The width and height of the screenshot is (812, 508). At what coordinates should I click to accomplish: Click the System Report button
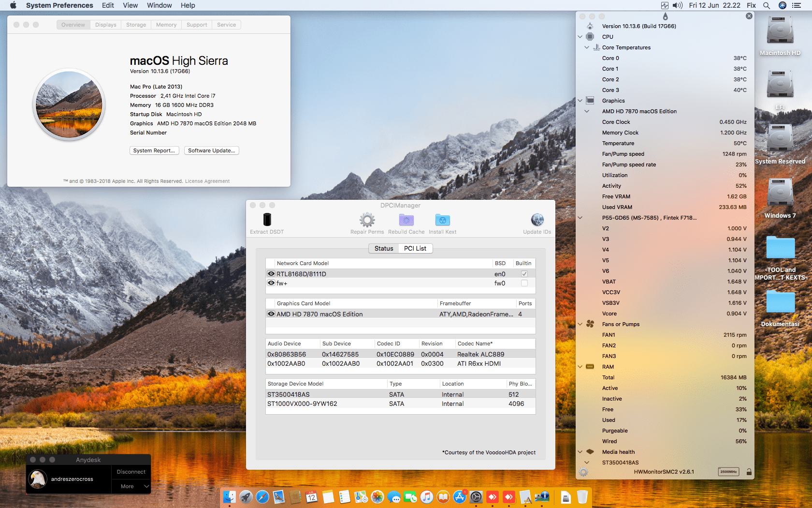tap(154, 150)
